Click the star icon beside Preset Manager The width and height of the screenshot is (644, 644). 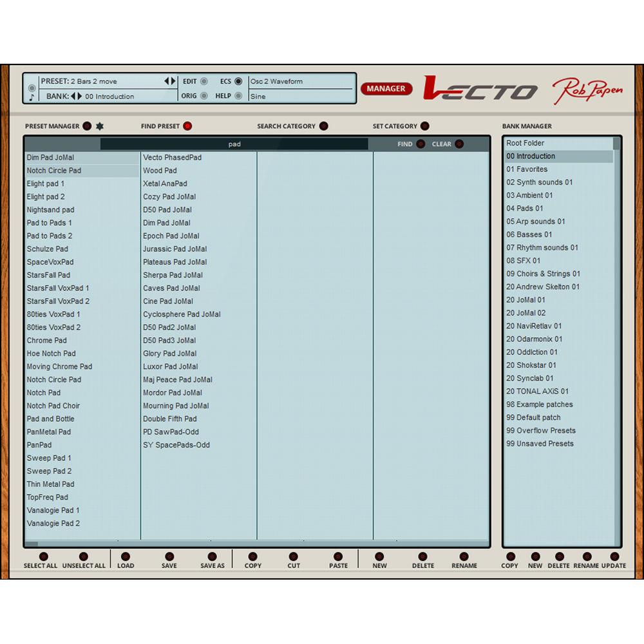100,126
